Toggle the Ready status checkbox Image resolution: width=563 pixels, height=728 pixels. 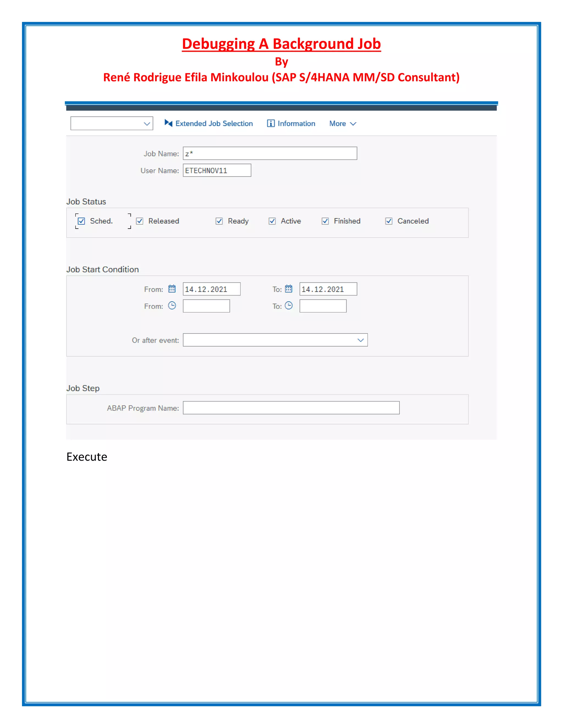tap(219, 221)
